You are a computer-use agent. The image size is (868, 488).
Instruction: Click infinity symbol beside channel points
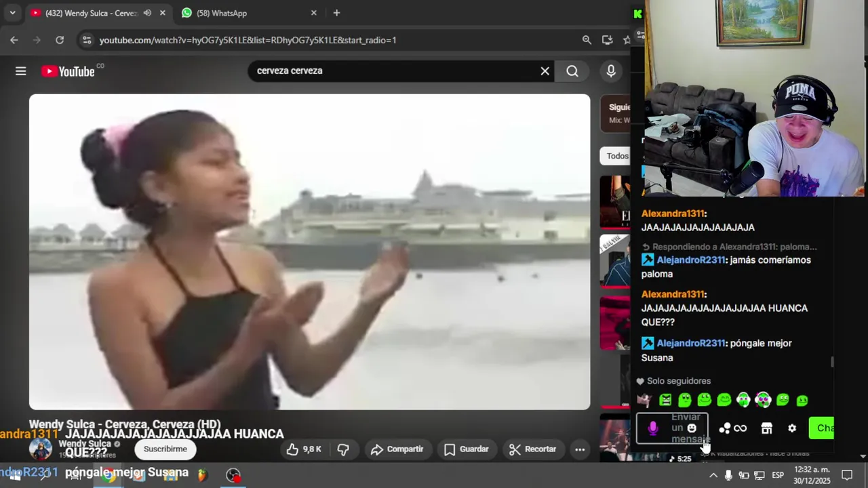point(741,428)
